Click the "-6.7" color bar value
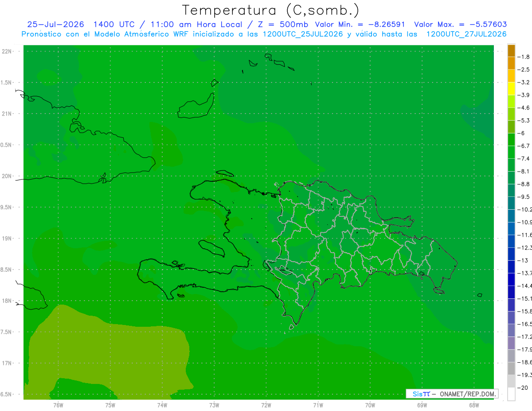The width and height of the screenshot is (532, 411). click(523, 146)
